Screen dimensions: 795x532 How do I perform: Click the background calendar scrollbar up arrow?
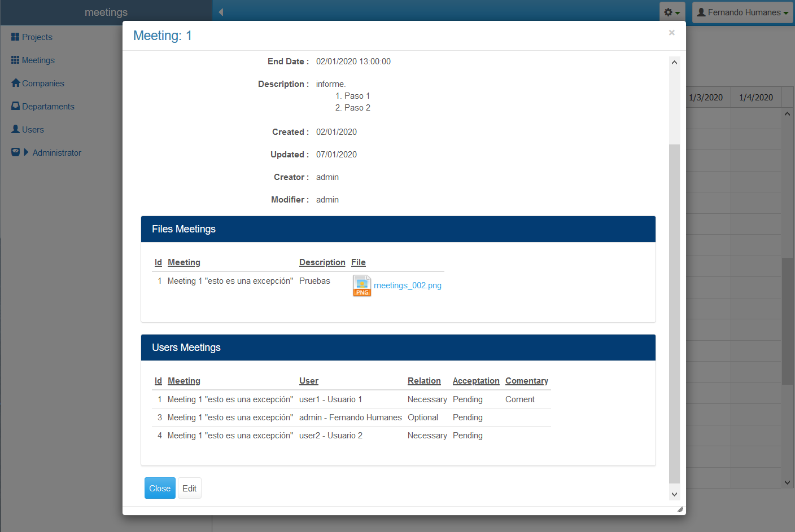(x=787, y=114)
